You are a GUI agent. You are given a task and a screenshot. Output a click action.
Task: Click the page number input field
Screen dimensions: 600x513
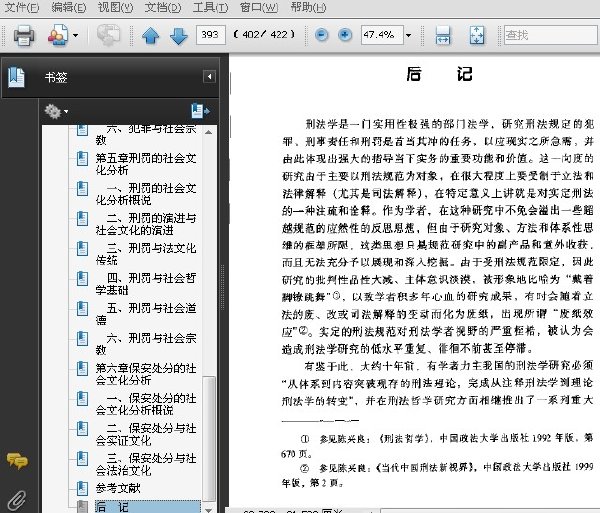pyautogui.click(x=210, y=35)
